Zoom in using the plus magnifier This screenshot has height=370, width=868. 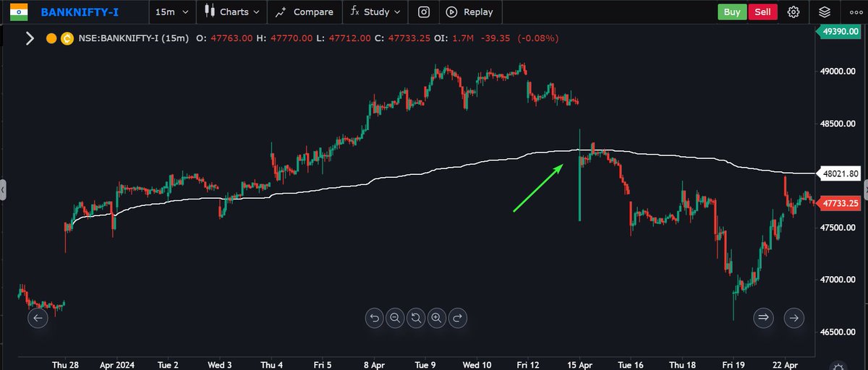436,317
